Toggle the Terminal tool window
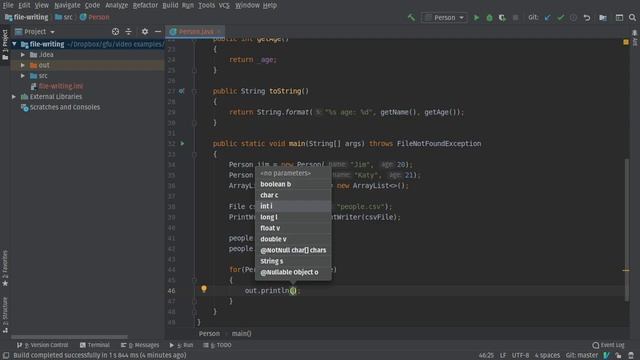Screen dimensions: 640x360 point(95,345)
